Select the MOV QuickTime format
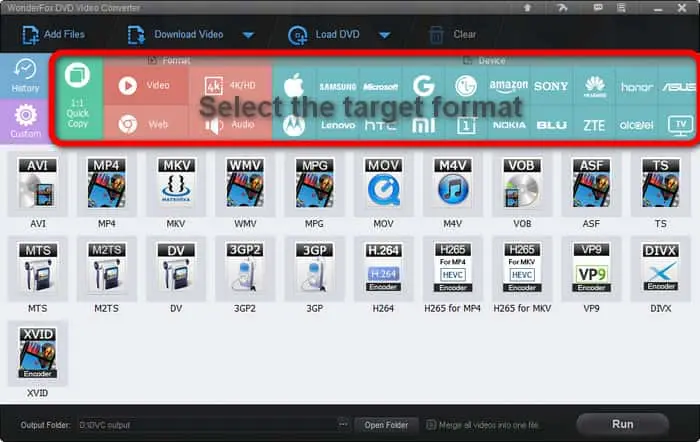This screenshot has width=700, height=442. (x=383, y=184)
